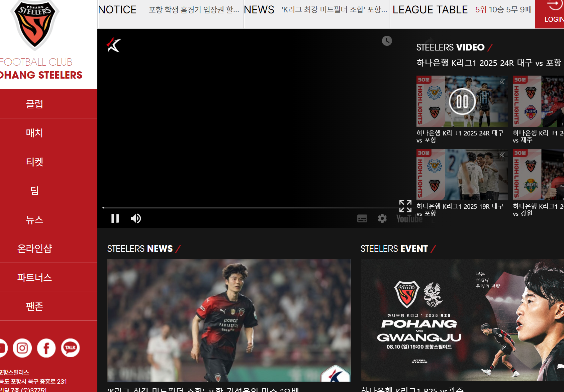Open the STEELERS EVENT section heading
564x392 pixels.
pyautogui.click(x=394, y=249)
